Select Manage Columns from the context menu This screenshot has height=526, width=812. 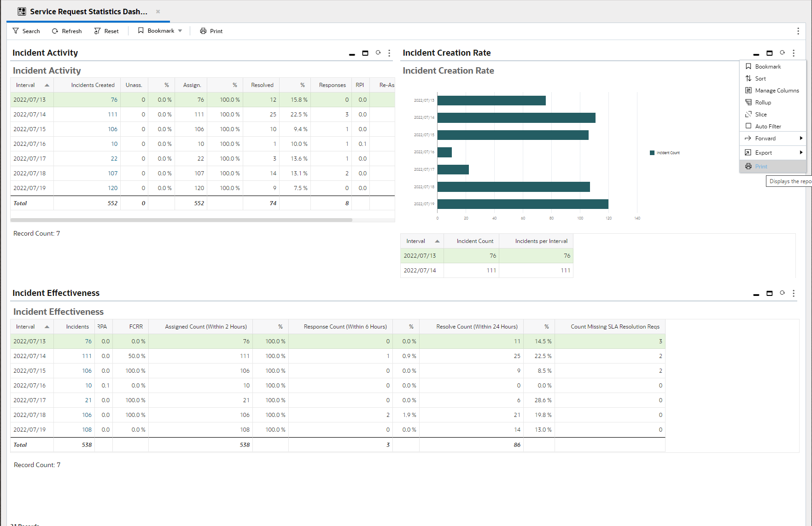click(x=777, y=91)
